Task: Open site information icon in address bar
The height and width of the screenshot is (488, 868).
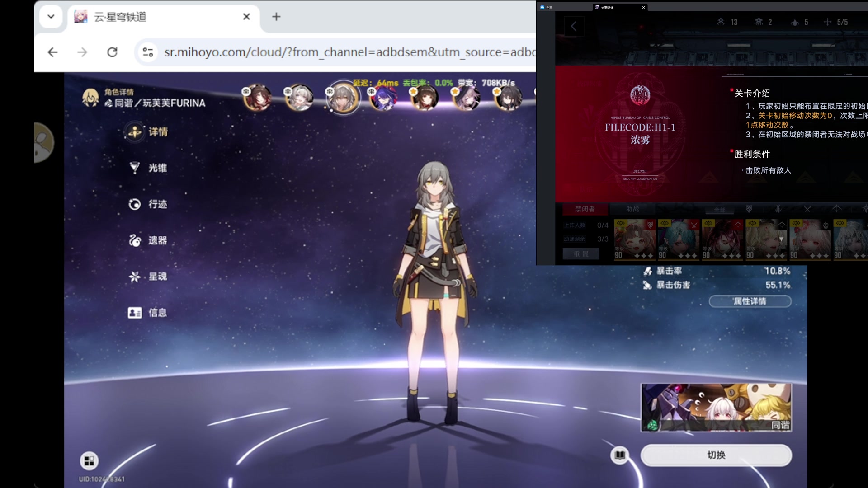Action: tap(148, 52)
